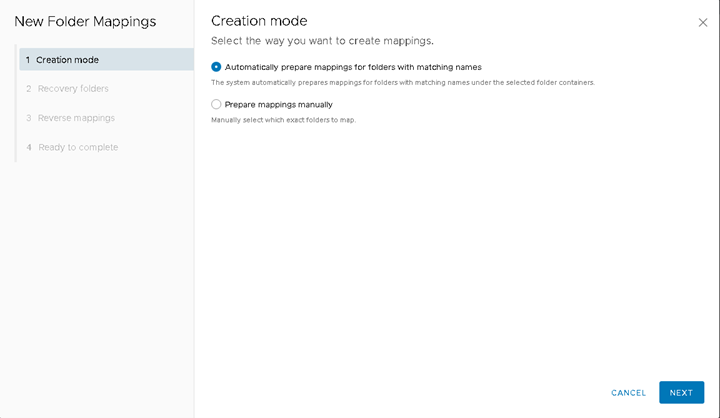This screenshot has height=418, width=720.
Task: Click the 'Select the way you want to create mappings' subtitle
Action: click(322, 41)
